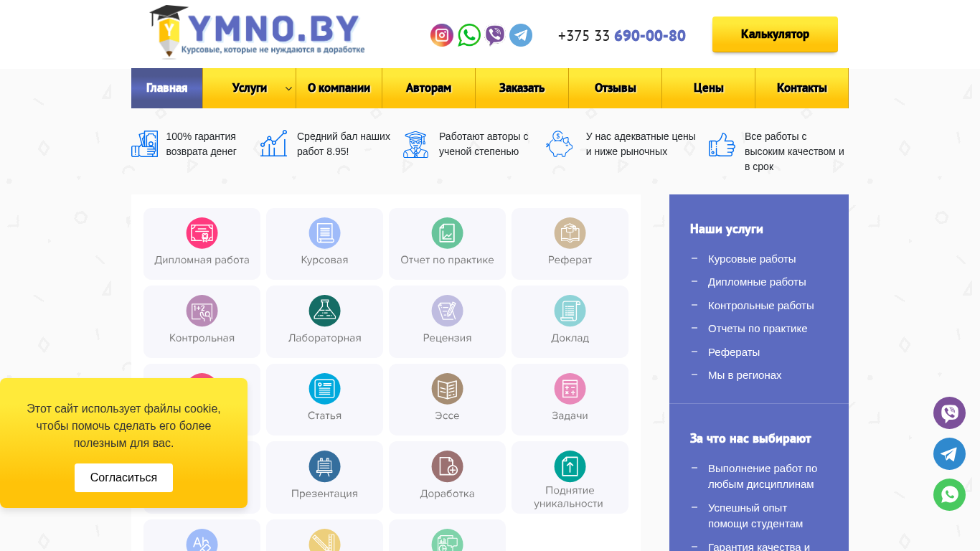Screen dimensions: 980x551
Task: Select the Поднятие уникальности icon
Action: point(570,466)
